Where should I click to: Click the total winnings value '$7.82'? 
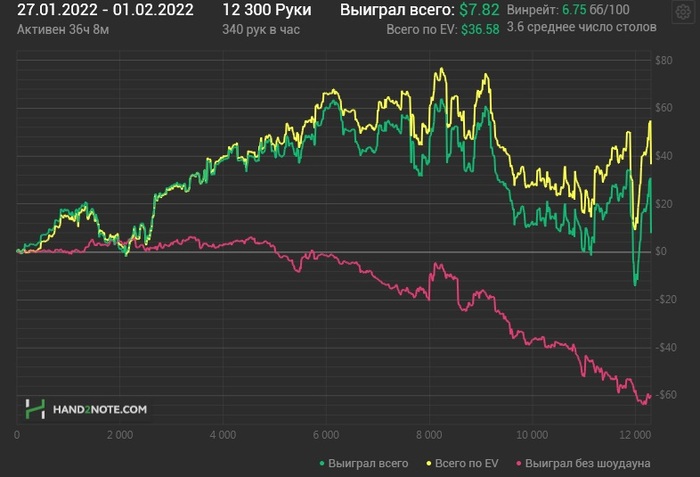pyautogui.click(x=479, y=10)
